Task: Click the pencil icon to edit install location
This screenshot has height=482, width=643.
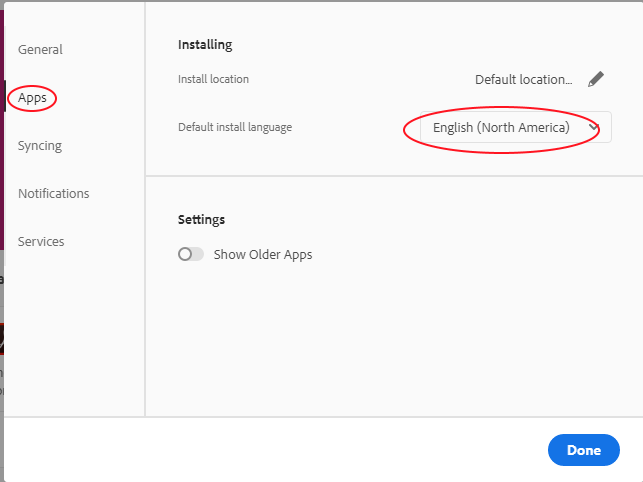Action: point(596,79)
